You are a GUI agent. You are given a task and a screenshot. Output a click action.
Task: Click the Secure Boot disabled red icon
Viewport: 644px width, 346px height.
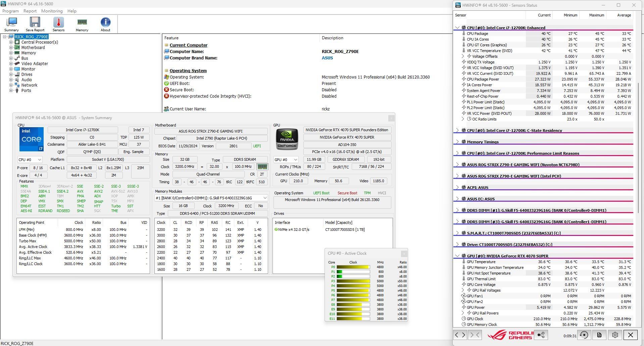(x=166, y=90)
